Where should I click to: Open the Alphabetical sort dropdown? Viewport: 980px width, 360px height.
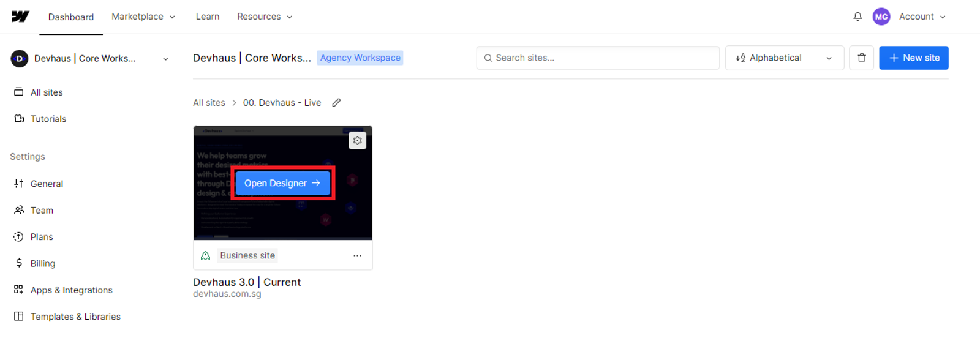click(785, 58)
